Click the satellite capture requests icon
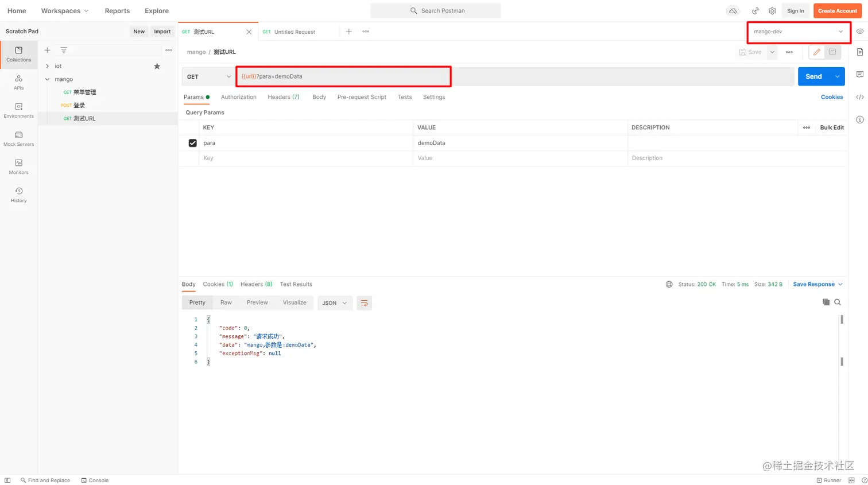868x485 pixels. click(755, 11)
